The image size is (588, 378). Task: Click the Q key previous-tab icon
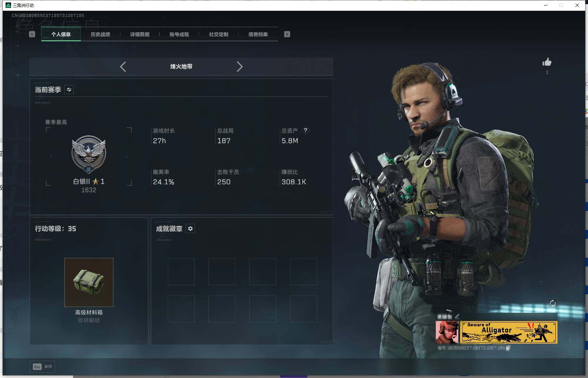click(x=32, y=34)
